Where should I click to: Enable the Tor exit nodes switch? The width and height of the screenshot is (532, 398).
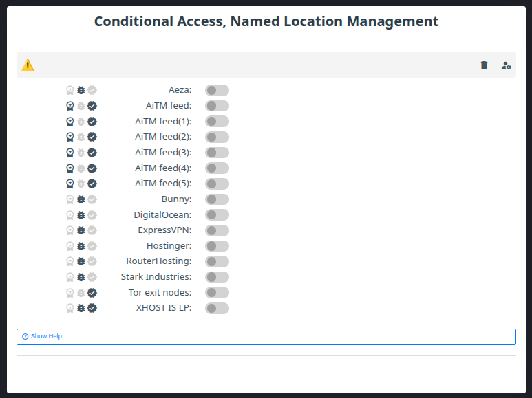(x=217, y=293)
